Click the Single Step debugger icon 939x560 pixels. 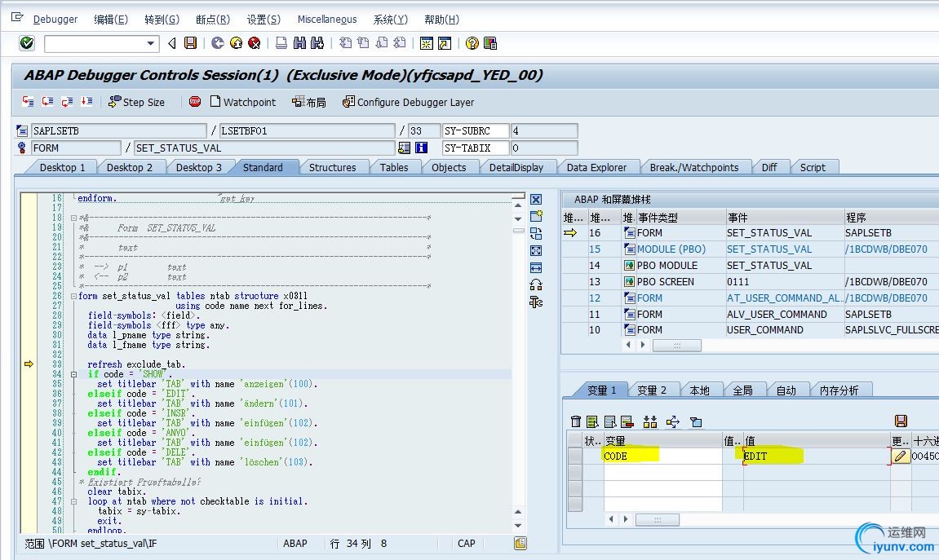29,102
